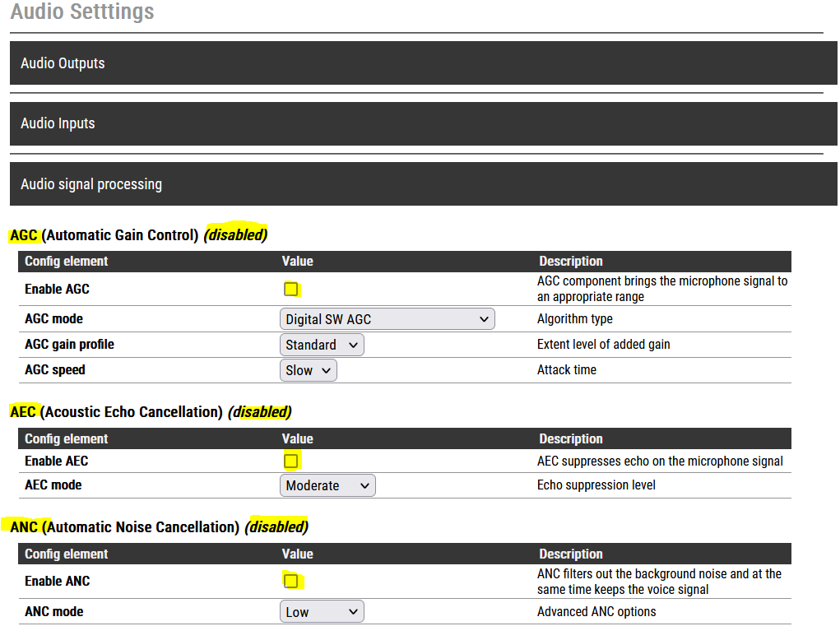The image size is (840, 640).
Task: Open the ANC mode Low dropdown
Action: click(322, 611)
